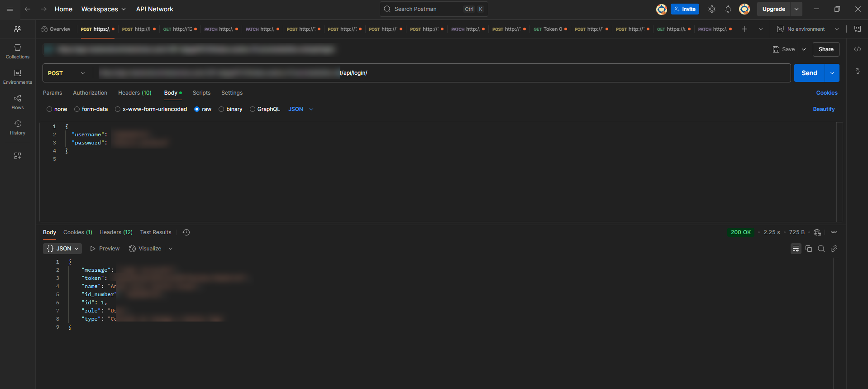Image resolution: width=868 pixels, height=389 pixels.
Task: Open the History sidebar panel
Action: (18, 128)
